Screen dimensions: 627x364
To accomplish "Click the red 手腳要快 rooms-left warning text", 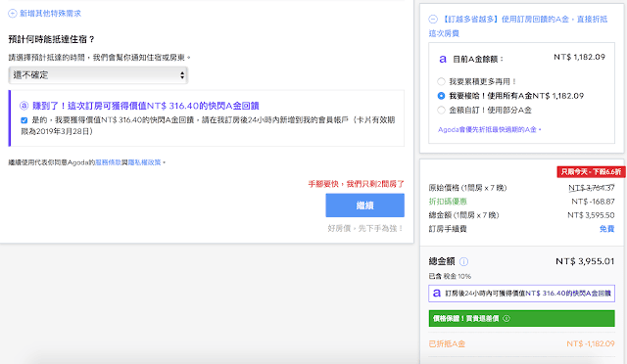I will tap(356, 184).
